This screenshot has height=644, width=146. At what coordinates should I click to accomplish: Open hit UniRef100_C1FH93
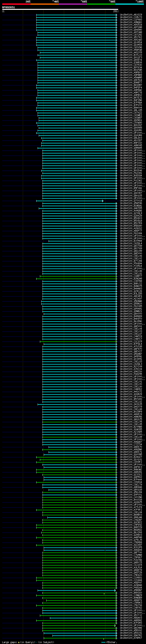pos(131,20)
